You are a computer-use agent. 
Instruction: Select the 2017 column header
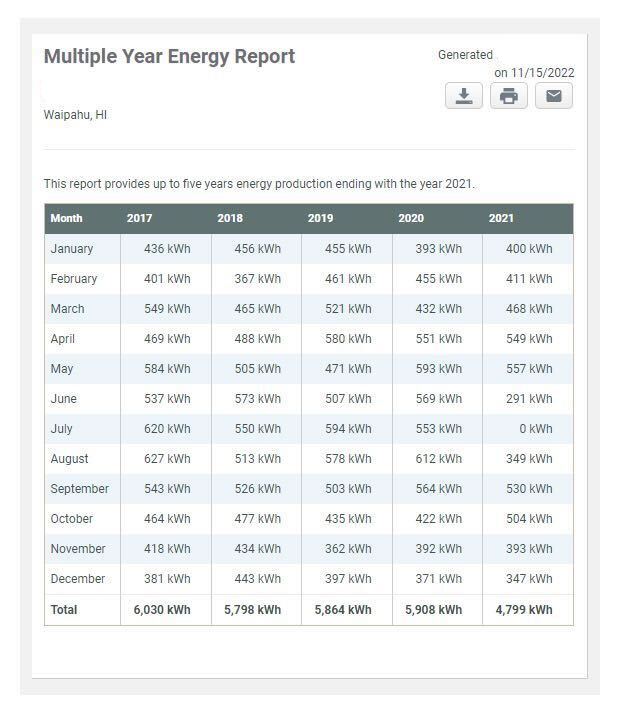[x=139, y=218]
